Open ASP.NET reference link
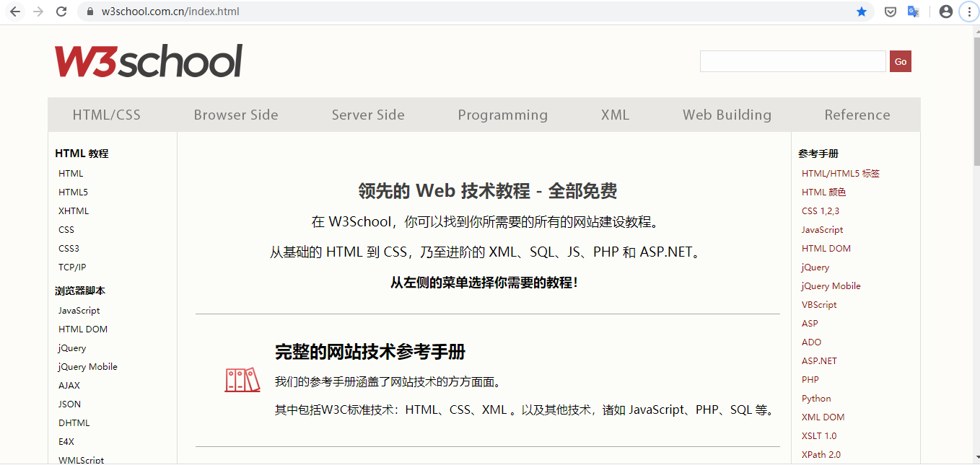980x465 pixels. (819, 360)
